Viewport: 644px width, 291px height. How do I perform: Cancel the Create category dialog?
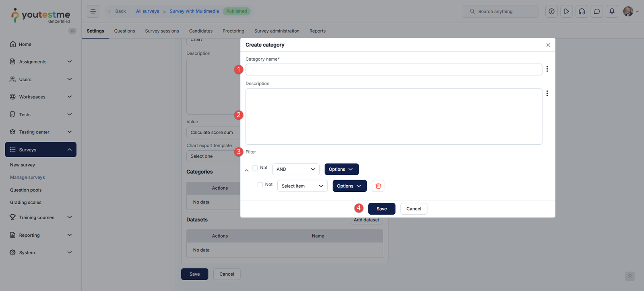coord(413,209)
